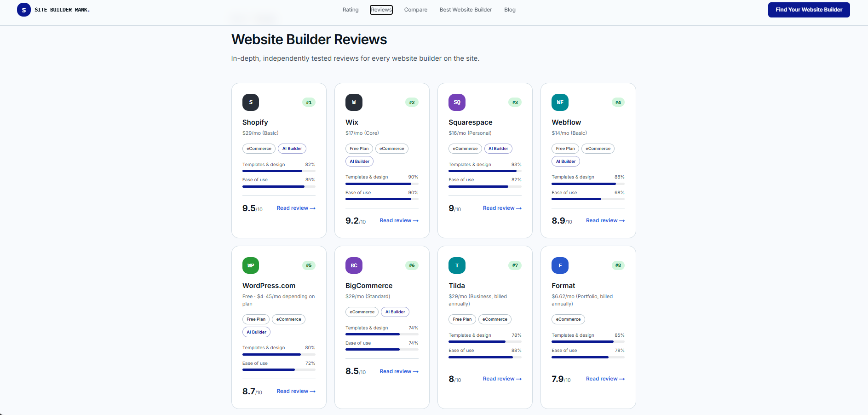Open the Format F logo icon
Screen dimensions: 868x415
point(560,265)
